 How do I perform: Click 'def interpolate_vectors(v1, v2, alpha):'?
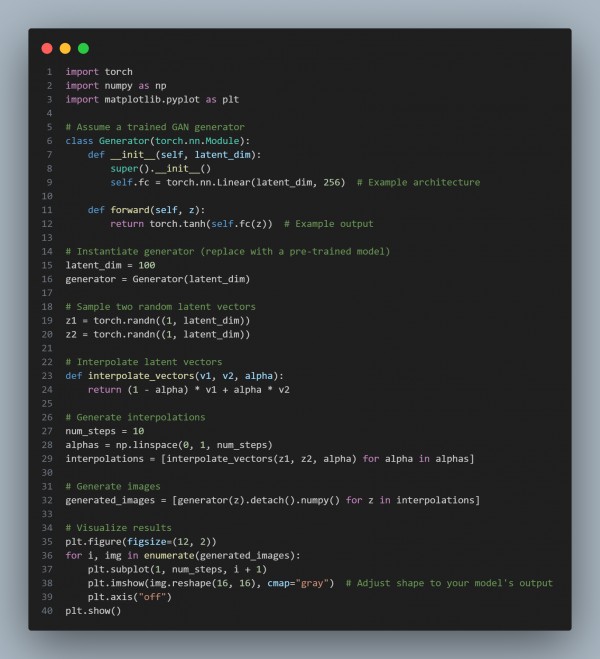coord(174,376)
